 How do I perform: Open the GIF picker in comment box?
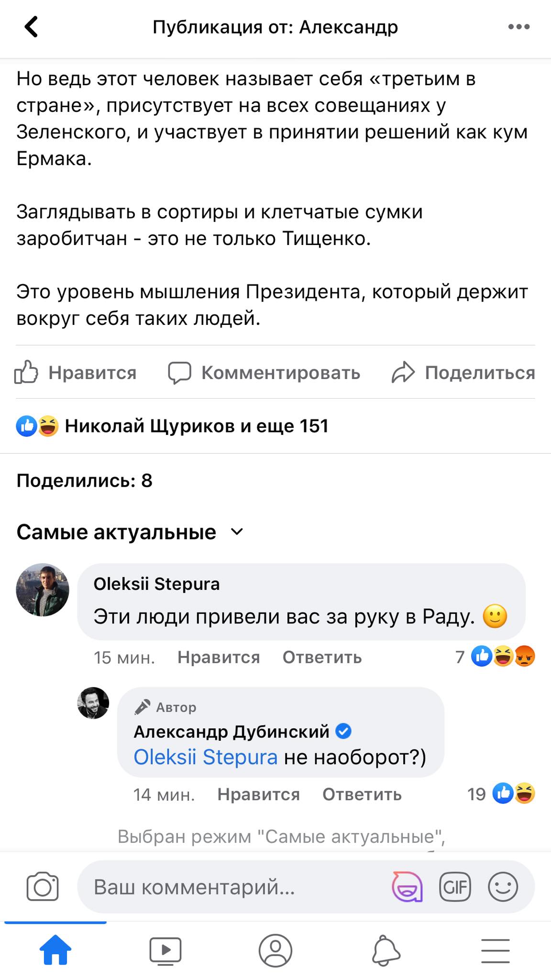pyautogui.click(x=455, y=887)
